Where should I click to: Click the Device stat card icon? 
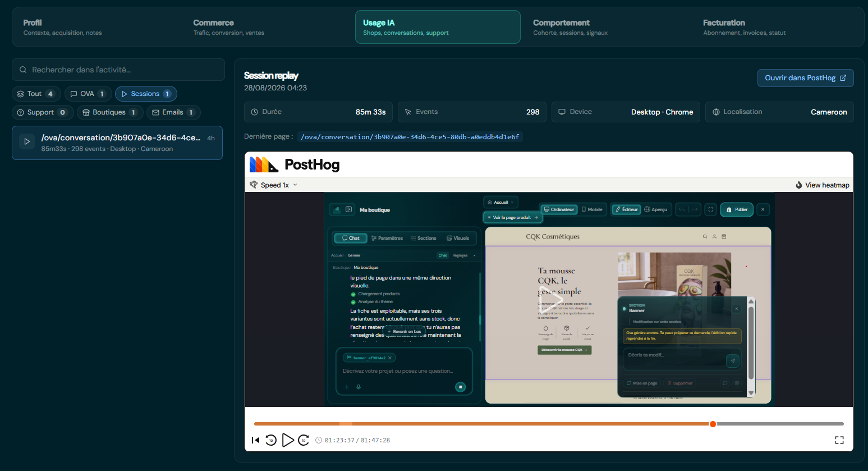tap(562, 112)
